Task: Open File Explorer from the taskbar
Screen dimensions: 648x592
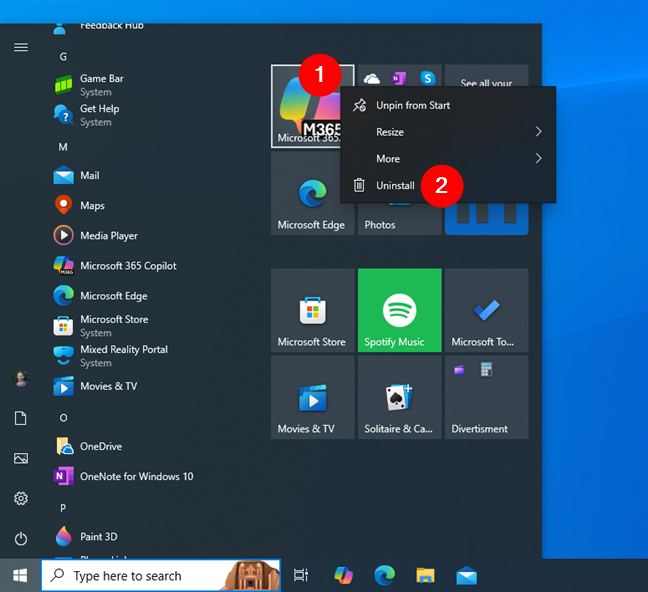Action: [425, 575]
